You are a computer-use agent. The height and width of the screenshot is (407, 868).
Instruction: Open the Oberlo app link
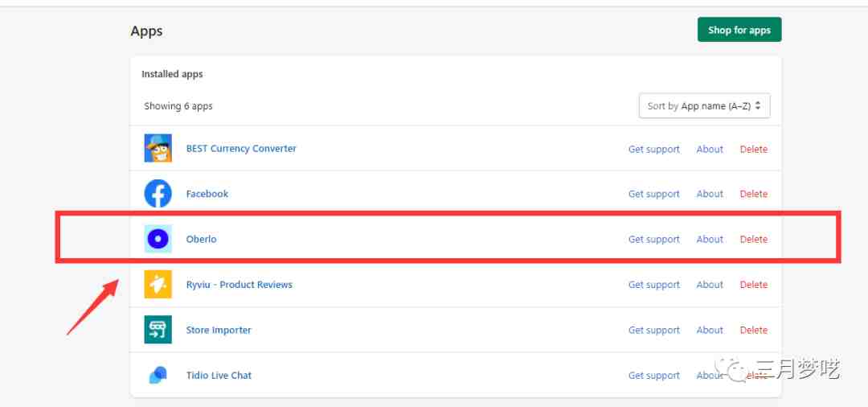tap(202, 239)
